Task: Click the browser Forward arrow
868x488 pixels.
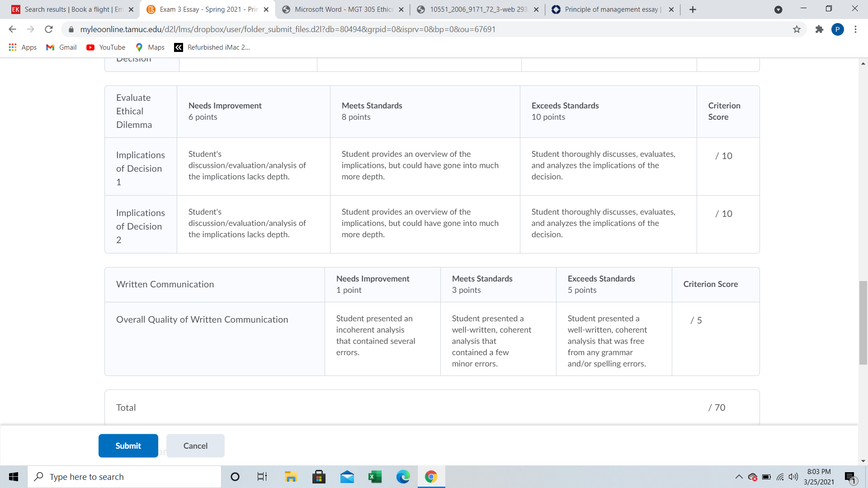Action: (30, 29)
